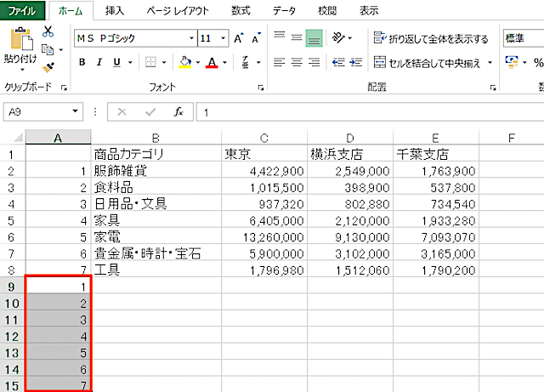This screenshot has height=392, width=544.
Task: Click the Copy icon
Action: click(x=48, y=49)
